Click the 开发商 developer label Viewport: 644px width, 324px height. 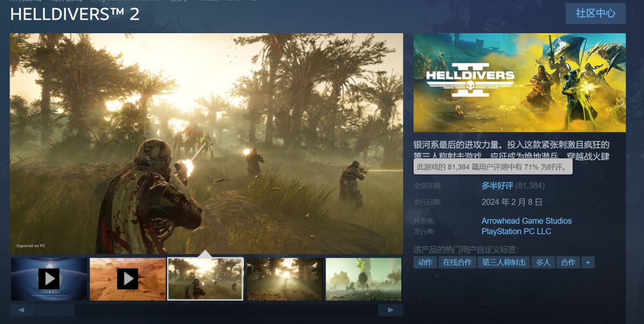click(x=424, y=221)
